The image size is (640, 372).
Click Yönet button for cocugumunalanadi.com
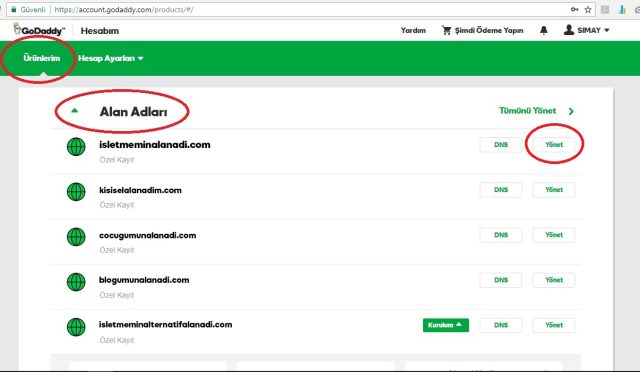click(x=554, y=235)
